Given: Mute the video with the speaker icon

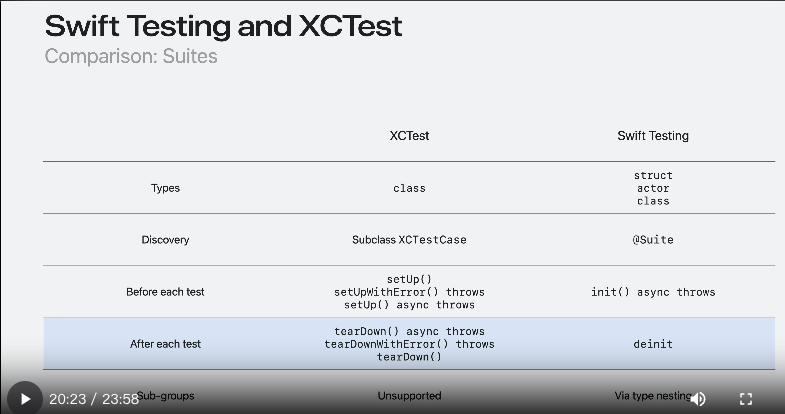Looking at the screenshot, I should (x=698, y=398).
